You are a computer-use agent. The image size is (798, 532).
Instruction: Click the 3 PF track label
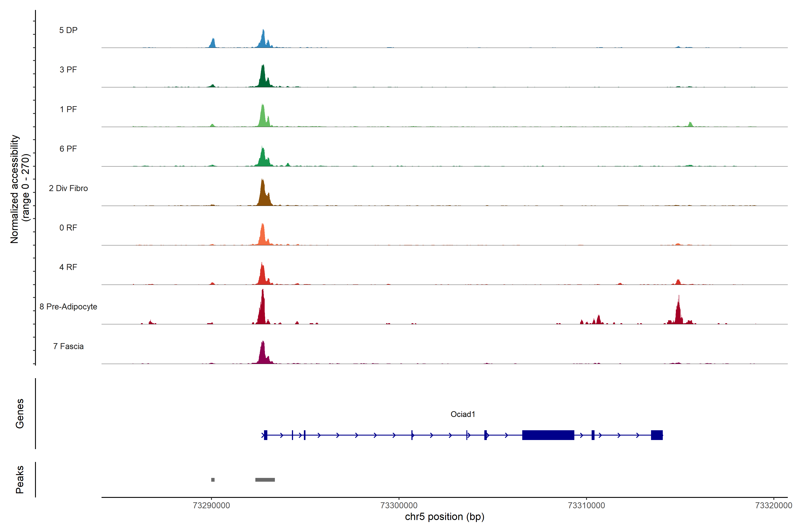coord(68,70)
